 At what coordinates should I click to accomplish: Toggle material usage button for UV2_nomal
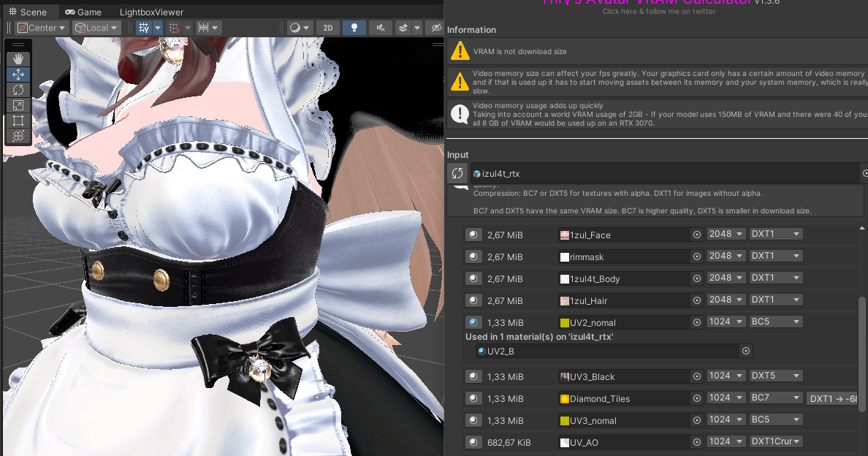click(x=473, y=322)
